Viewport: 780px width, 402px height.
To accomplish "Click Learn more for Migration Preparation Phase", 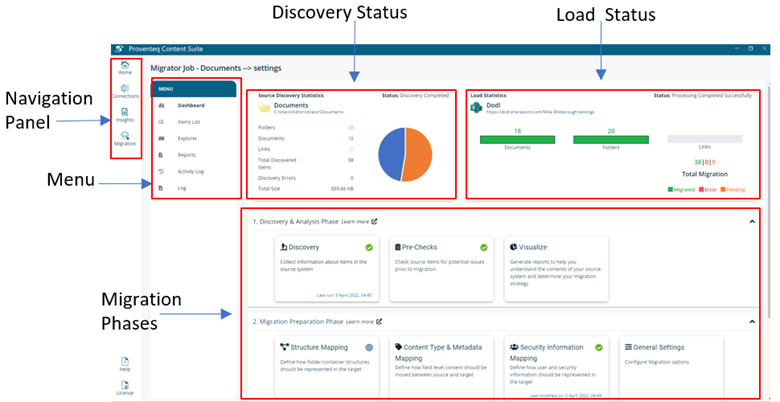I will (360, 322).
